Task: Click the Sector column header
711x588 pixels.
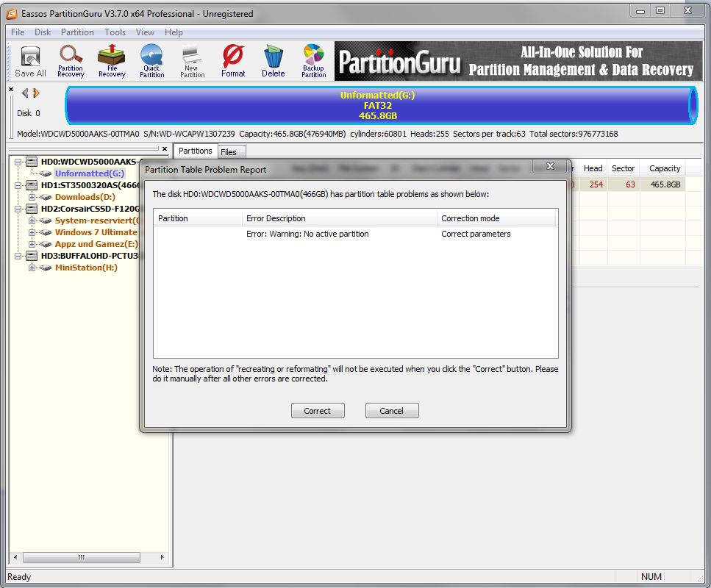Action: (624, 168)
